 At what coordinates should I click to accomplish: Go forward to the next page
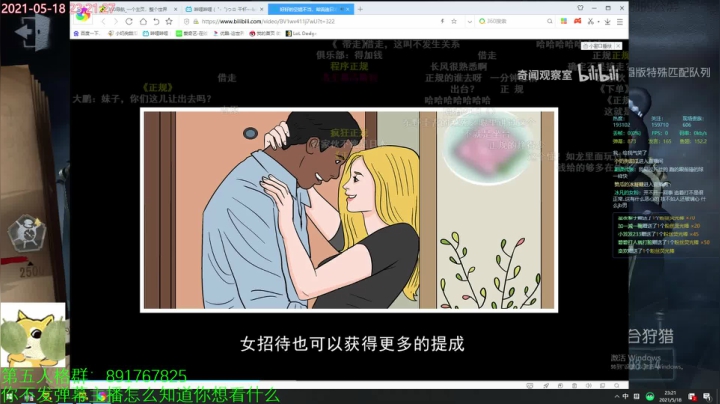(115, 22)
